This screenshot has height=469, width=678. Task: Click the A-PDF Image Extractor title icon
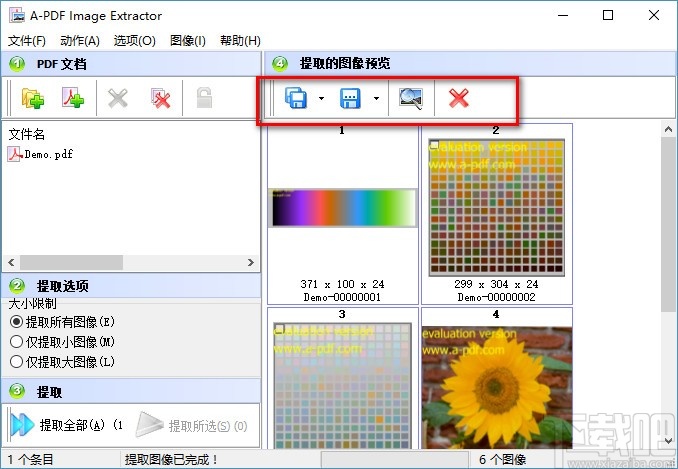pyautogui.click(x=17, y=15)
